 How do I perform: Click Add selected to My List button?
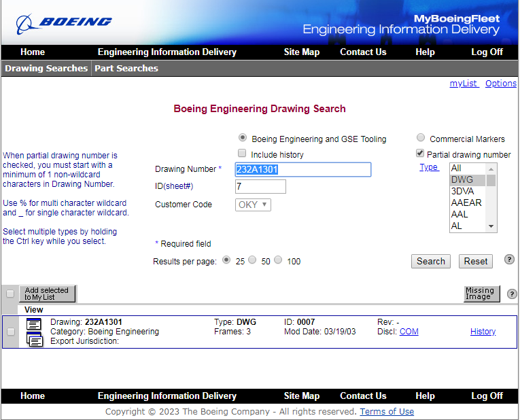click(x=47, y=294)
